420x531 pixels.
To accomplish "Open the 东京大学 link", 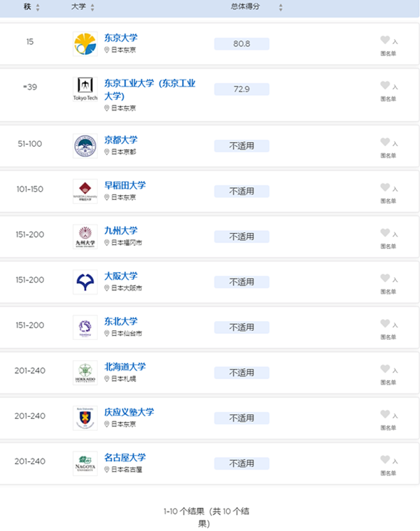I will tap(120, 38).
